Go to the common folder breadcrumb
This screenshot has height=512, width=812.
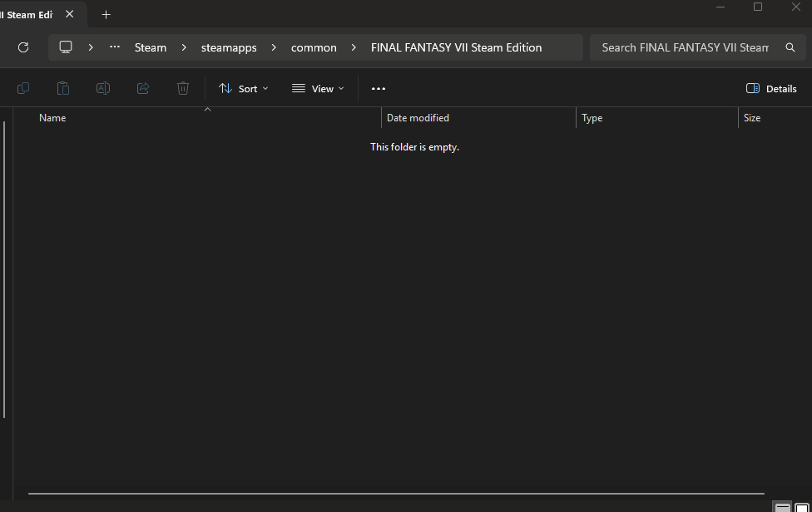click(314, 47)
